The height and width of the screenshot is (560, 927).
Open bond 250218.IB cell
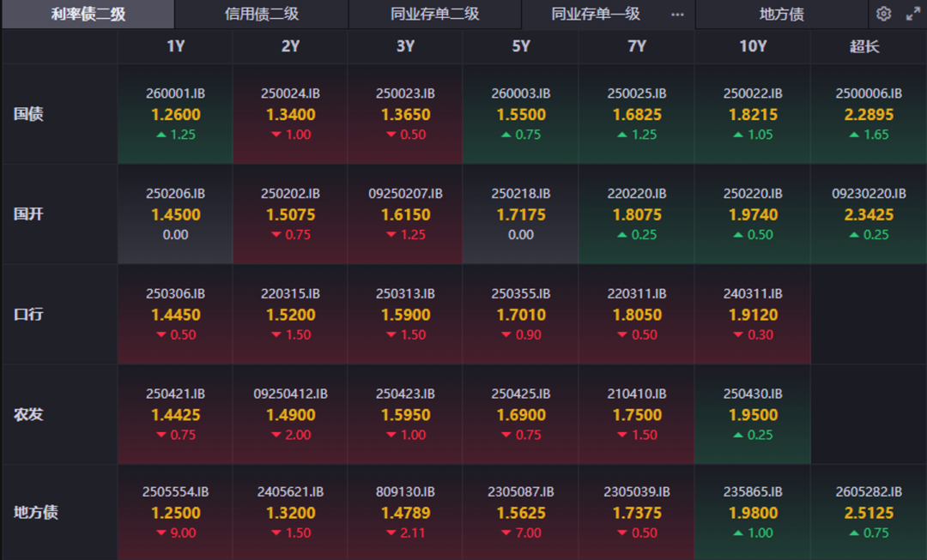(521, 214)
